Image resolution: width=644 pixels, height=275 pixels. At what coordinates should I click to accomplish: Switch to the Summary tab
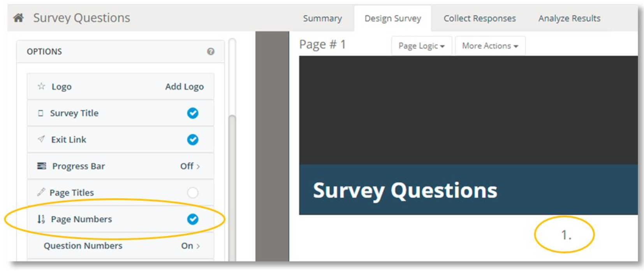[322, 18]
